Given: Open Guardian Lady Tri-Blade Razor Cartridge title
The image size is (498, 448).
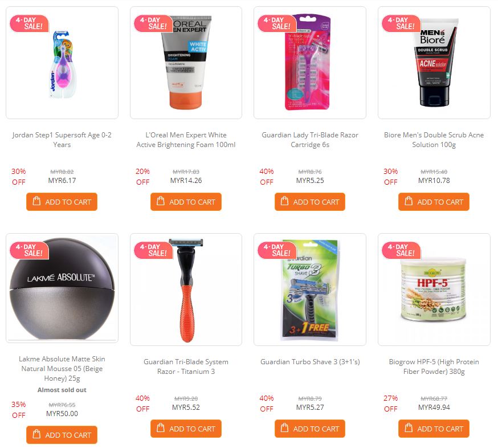Looking at the screenshot, I should (x=310, y=140).
